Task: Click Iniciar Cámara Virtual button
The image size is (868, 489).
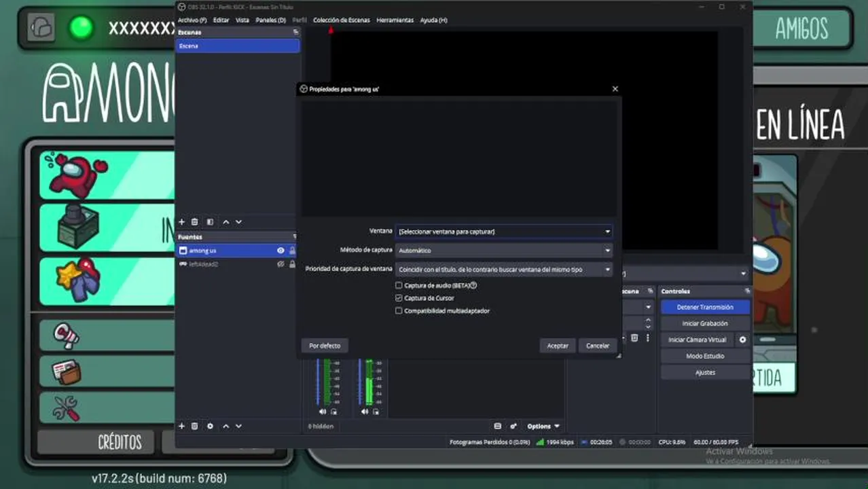Action: pyautogui.click(x=697, y=340)
